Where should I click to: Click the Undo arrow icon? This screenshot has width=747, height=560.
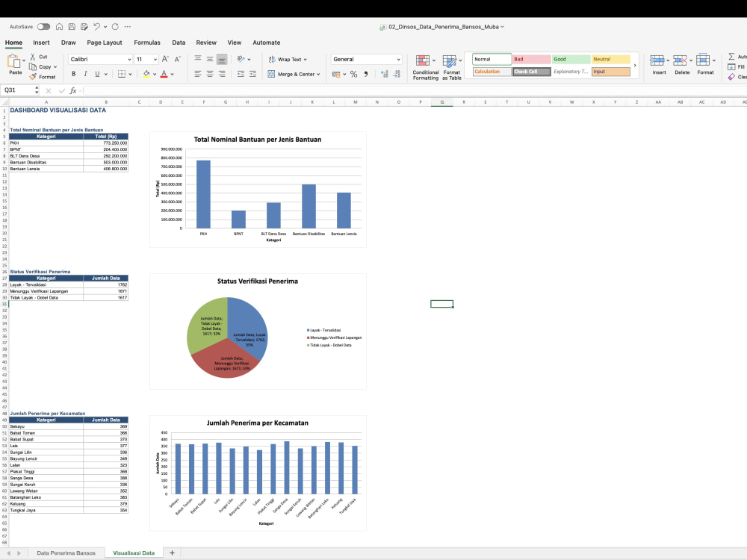click(x=96, y=27)
